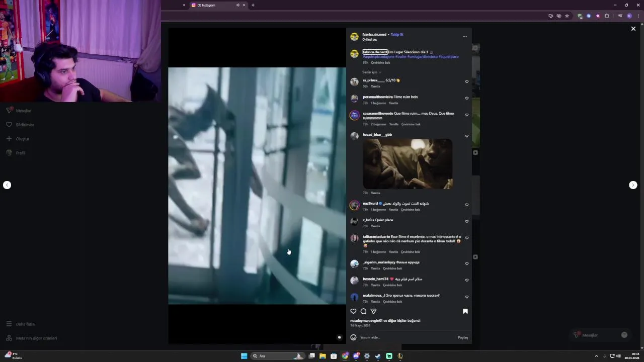Viewport: 644px width, 362px height.
Task: Open the comment bubble icon under the post
Action: pos(363,311)
